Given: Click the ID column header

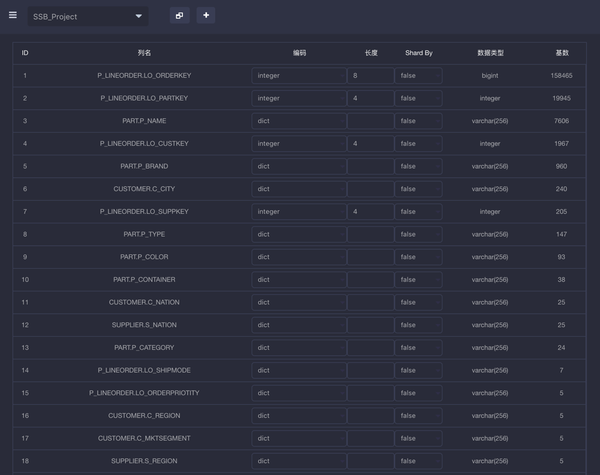Looking at the screenshot, I should 25,53.
